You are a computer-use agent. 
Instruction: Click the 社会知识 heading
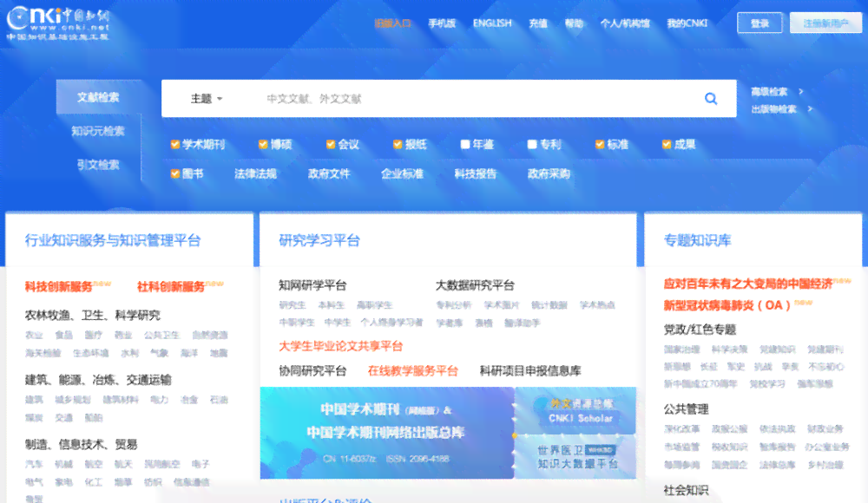click(x=686, y=490)
